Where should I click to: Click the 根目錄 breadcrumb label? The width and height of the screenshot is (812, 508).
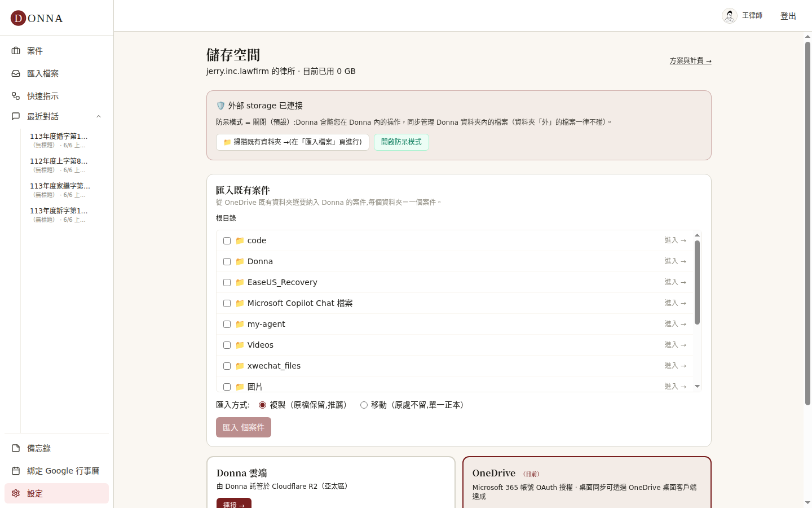click(226, 218)
